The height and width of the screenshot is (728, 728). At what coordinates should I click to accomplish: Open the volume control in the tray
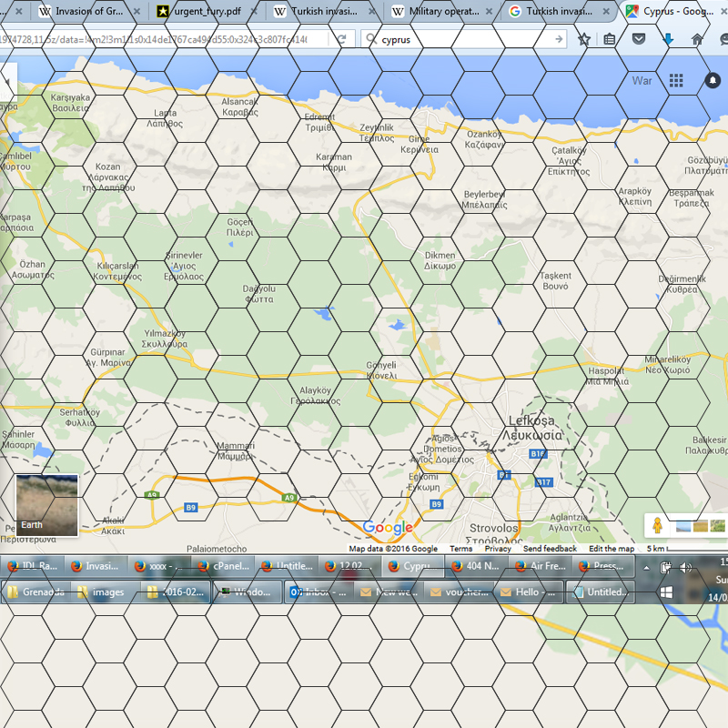[x=685, y=567]
